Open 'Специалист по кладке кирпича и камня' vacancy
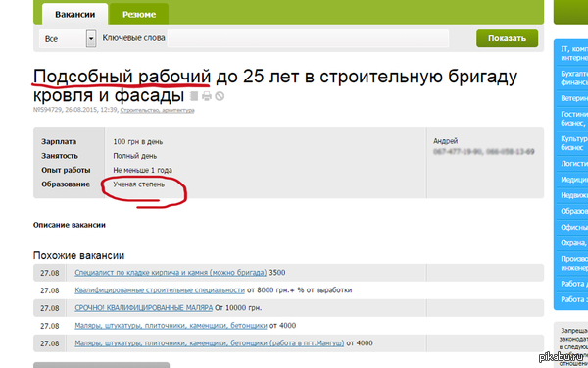Viewport: 588px width, 368px height. coord(171,273)
